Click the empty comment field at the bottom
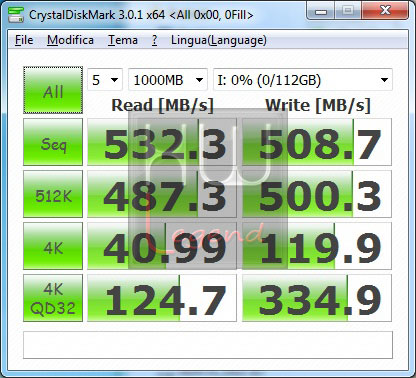Viewport: 416px width, 378px height. tap(208, 345)
